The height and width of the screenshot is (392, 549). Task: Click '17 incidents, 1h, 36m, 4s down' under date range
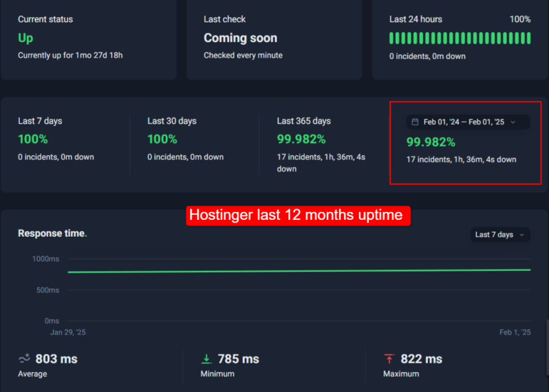(x=461, y=160)
